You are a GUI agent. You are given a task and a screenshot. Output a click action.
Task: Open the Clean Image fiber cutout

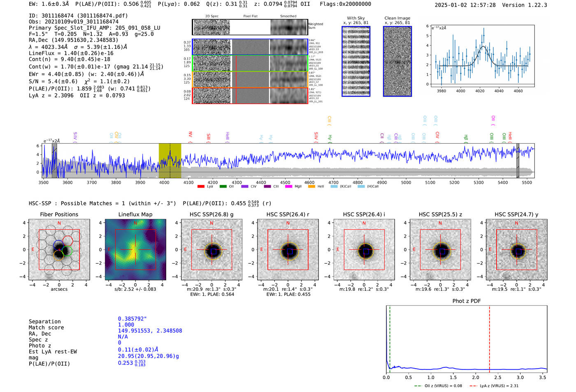click(x=397, y=61)
